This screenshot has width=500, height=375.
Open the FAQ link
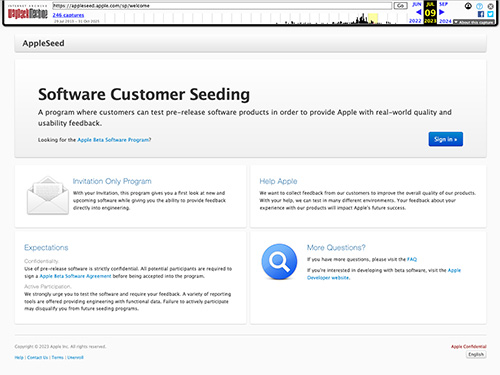[412, 259]
